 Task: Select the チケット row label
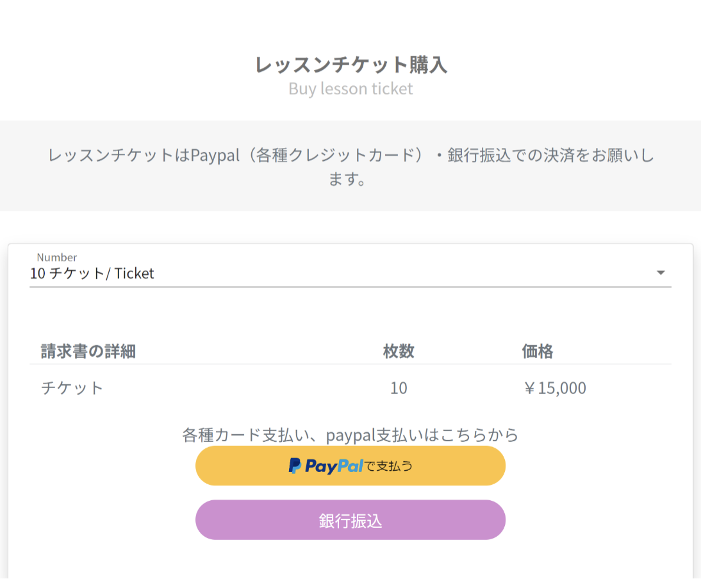point(72,388)
